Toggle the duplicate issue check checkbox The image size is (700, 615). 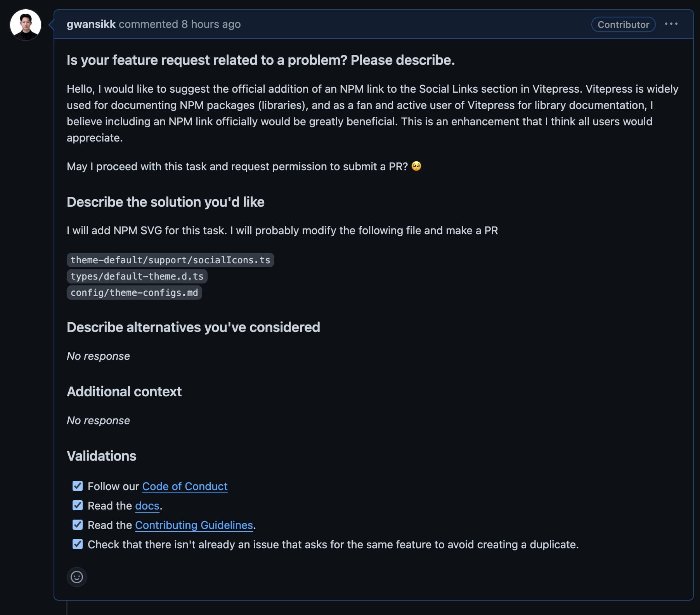(78, 544)
